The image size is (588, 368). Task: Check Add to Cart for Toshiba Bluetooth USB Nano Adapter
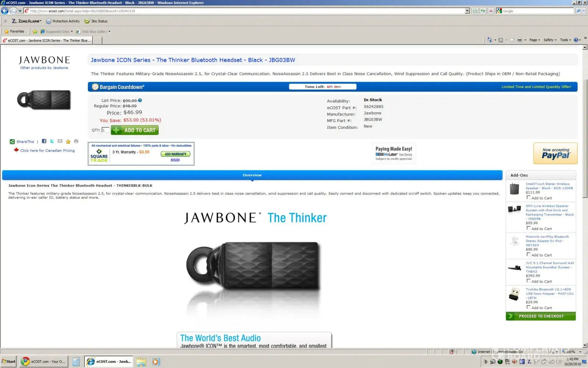coord(528,307)
